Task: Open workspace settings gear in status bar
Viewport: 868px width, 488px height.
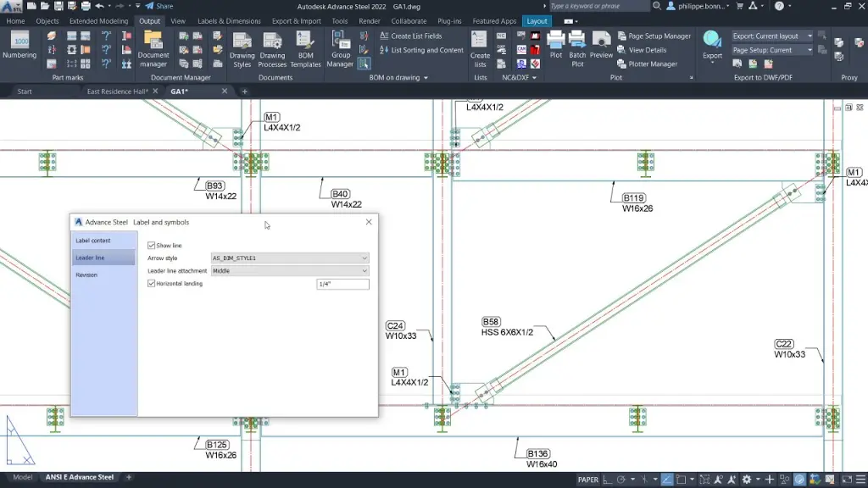Action: 747,480
